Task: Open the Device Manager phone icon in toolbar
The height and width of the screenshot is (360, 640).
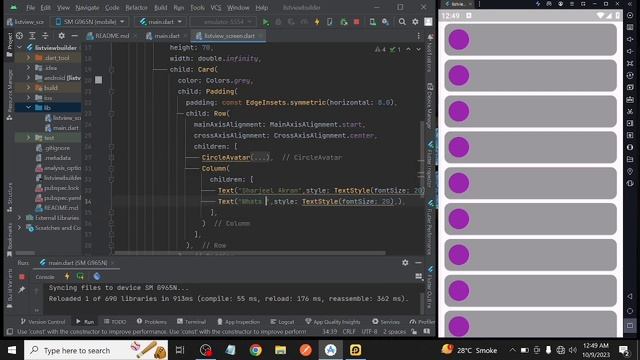Action: (x=372, y=22)
